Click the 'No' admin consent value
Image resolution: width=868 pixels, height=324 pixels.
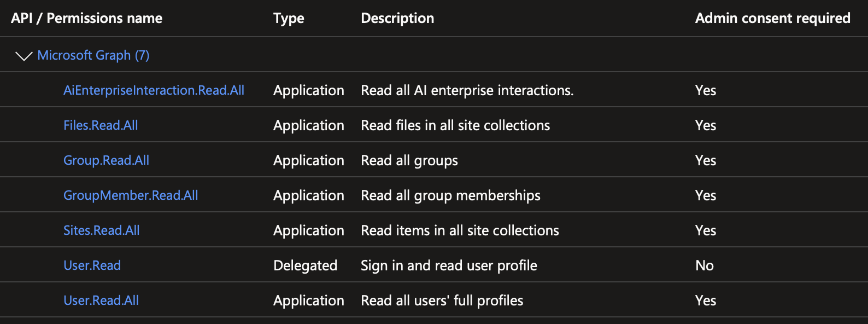705,265
